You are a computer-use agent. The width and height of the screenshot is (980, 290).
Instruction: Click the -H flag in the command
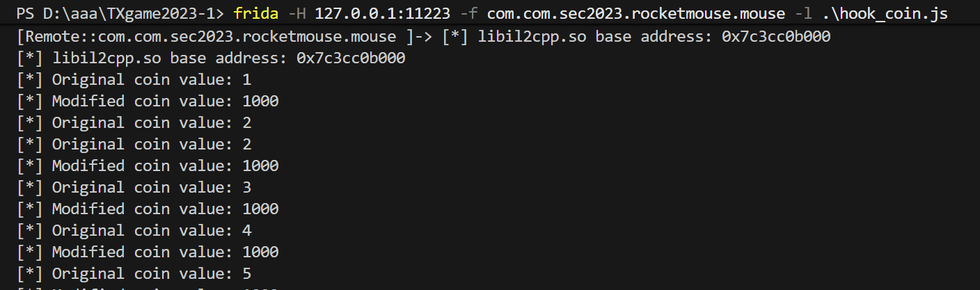pos(296,15)
